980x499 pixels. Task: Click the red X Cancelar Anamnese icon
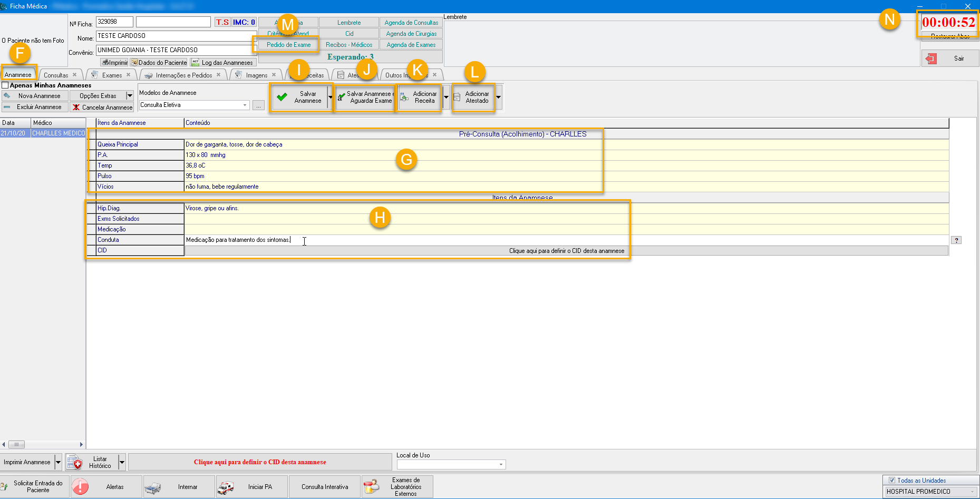click(x=76, y=107)
